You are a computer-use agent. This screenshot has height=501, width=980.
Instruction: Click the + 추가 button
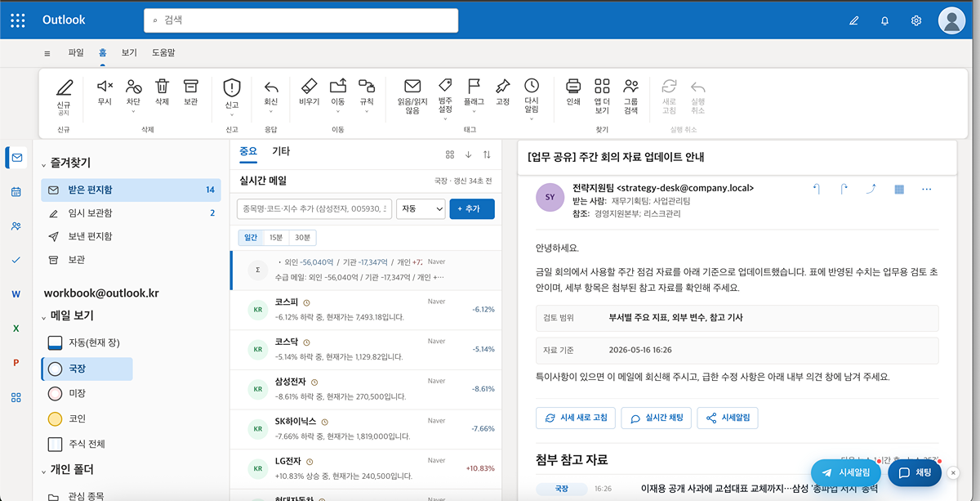(x=472, y=209)
